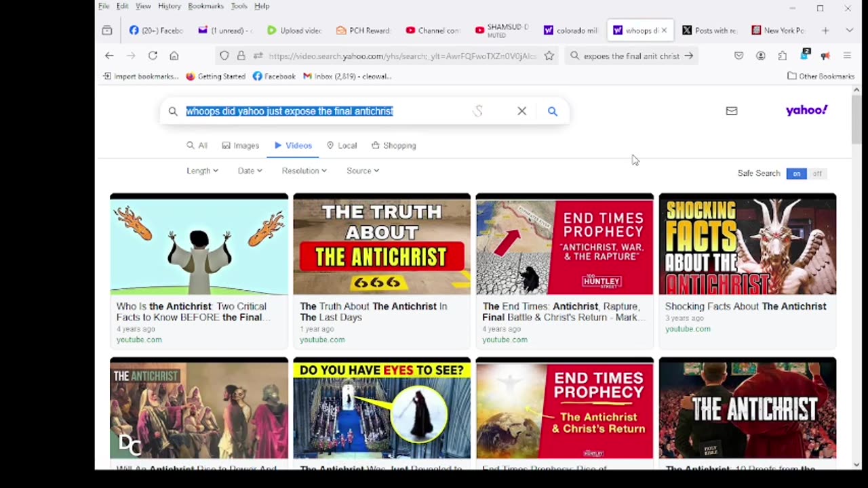Screen dimensions: 868x488
Task: Switch to the New York Post tab
Action: (x=778, y=30)
